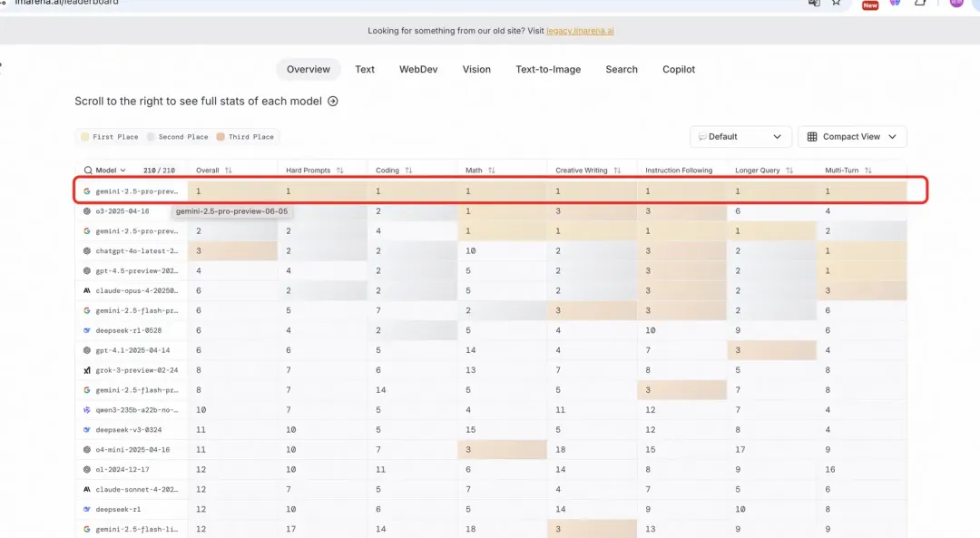
Task: Click the First Place color swatch
Action: tap(85, 137)
